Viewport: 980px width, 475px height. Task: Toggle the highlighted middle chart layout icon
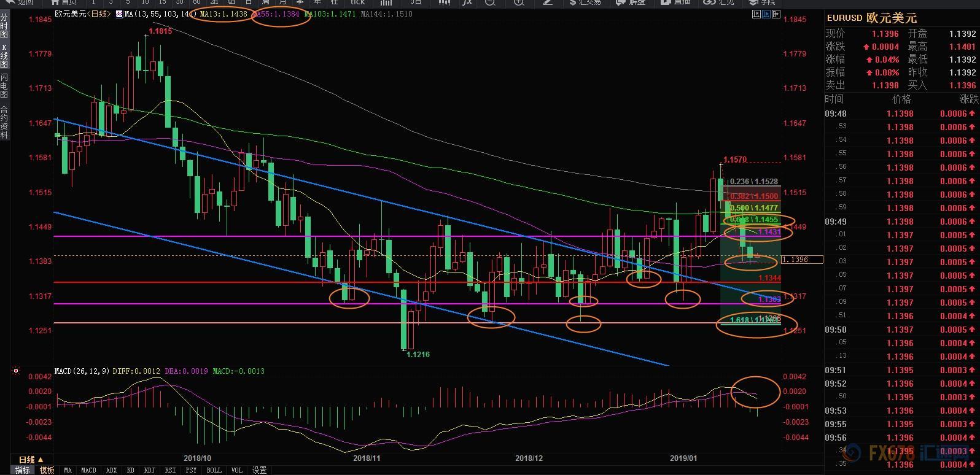coord(767,14)
